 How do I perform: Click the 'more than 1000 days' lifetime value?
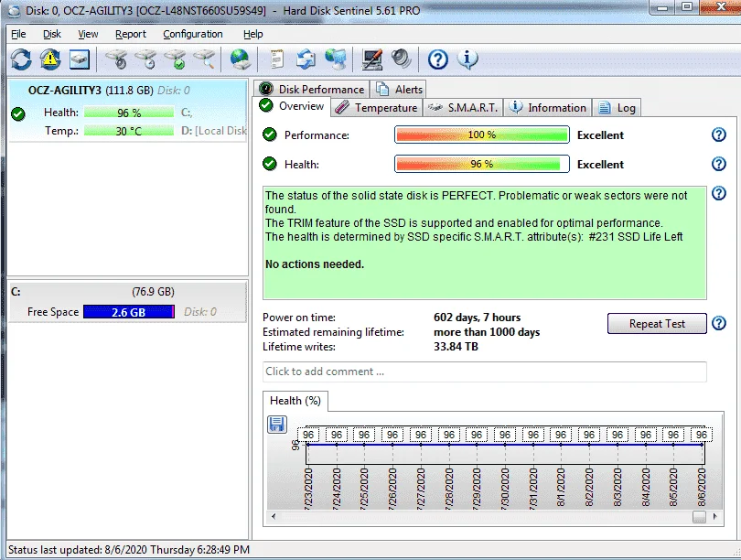click(x=487, y=332)
